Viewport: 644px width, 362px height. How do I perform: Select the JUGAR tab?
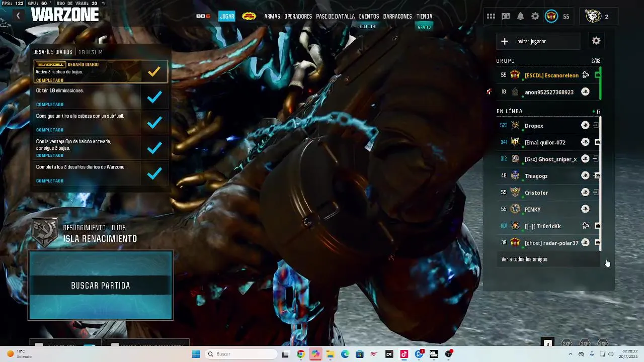point(227,16)
